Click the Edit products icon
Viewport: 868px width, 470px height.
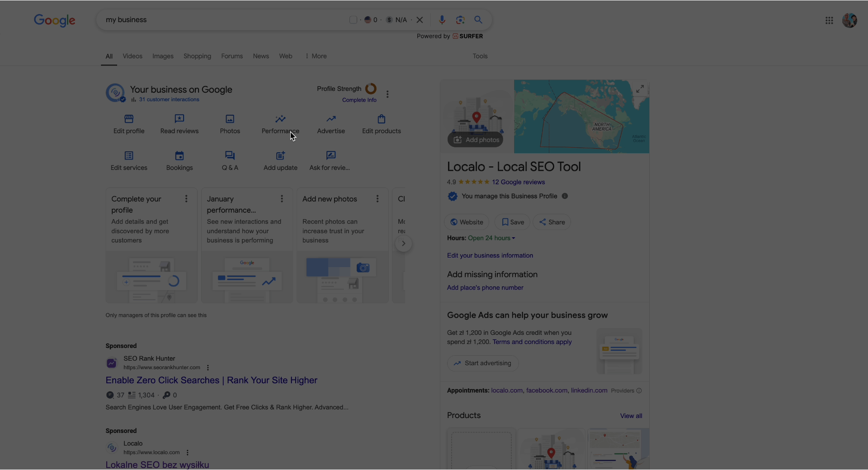[x=381, y=119]
